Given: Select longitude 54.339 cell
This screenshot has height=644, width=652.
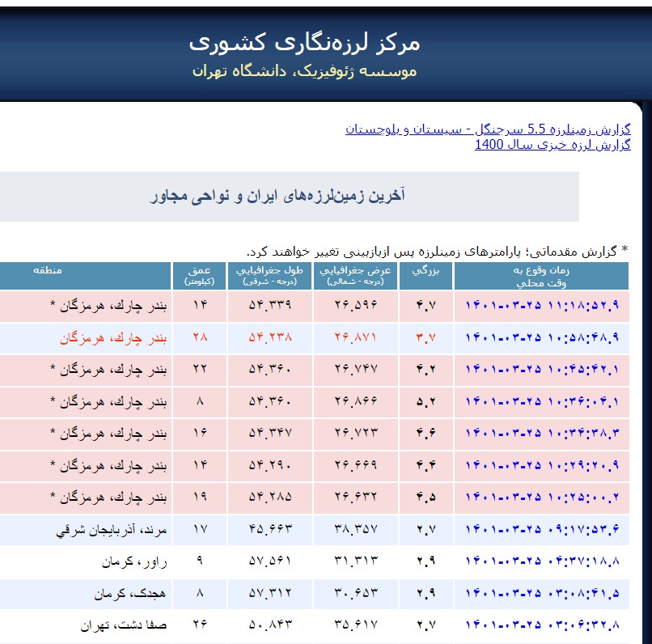Looking at the screenshot, I should click(270, 305).
